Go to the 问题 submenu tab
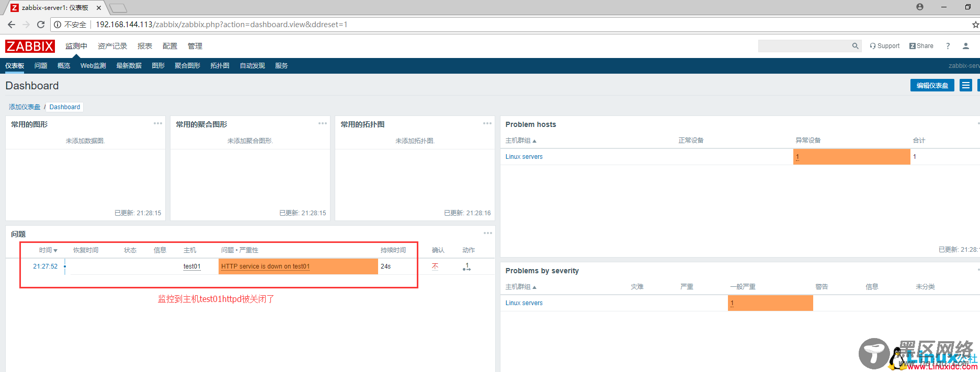Screen dimensions: 980x372 41,66
